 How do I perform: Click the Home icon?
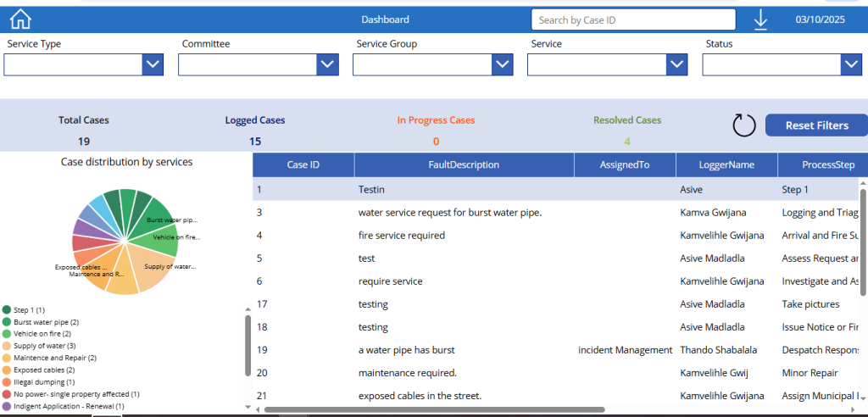click(x=19, y=19)
